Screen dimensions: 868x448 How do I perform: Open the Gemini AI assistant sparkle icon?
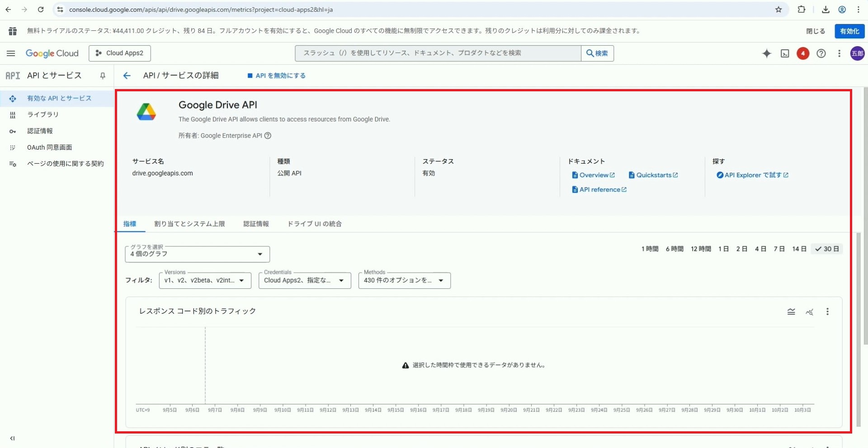coord(766,53)
